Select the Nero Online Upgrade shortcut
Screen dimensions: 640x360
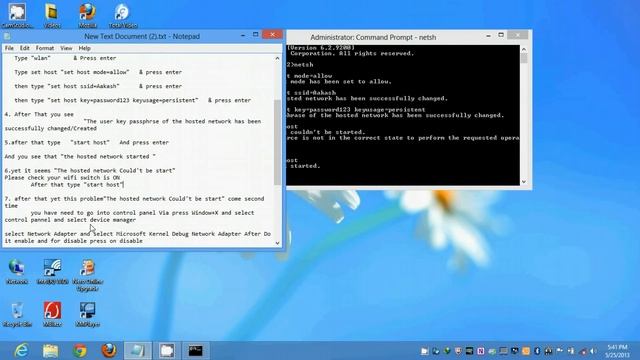[87, 275]
